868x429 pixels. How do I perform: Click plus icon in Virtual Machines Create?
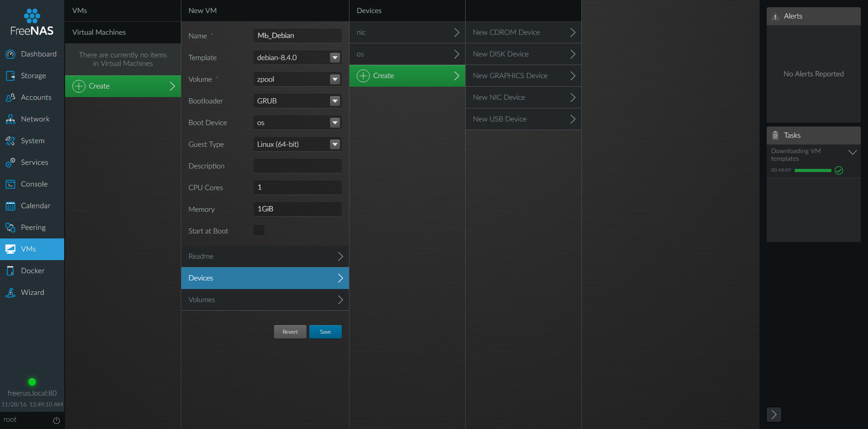[x=79, y=86]
